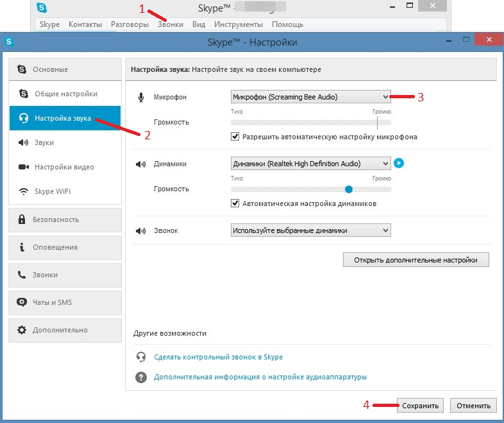504x423 pixels.
Task: Click the lock icon in Безопасность section
Action: (x=22, y=220)
